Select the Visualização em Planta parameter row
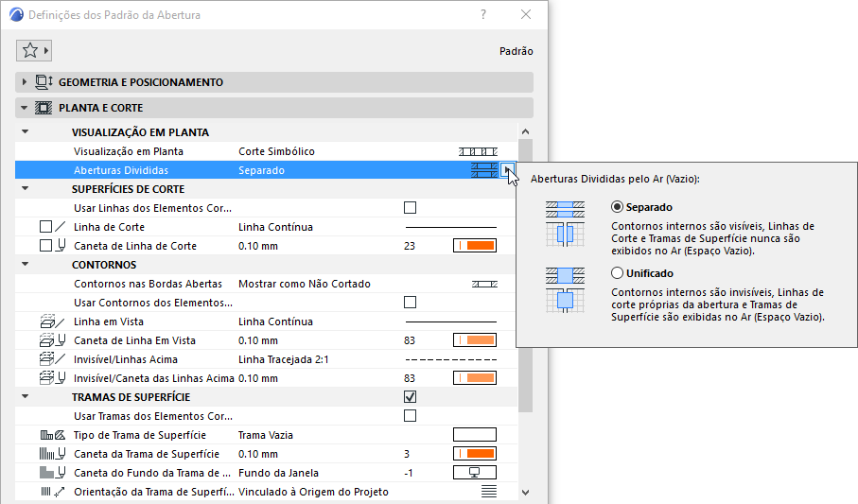Image resolution: width=858 pixels, height=504 pixels. 266,151
